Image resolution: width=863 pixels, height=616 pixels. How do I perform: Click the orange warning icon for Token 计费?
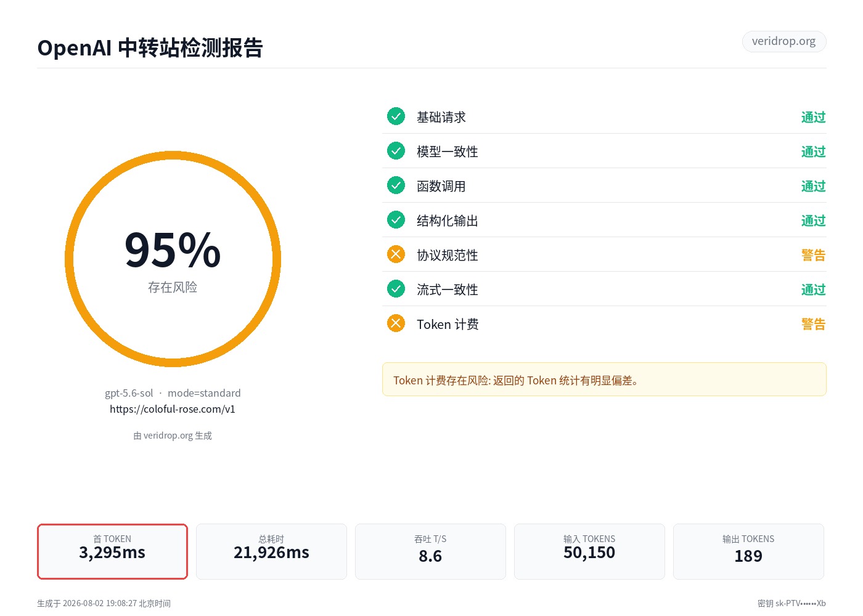coord(396,323)
